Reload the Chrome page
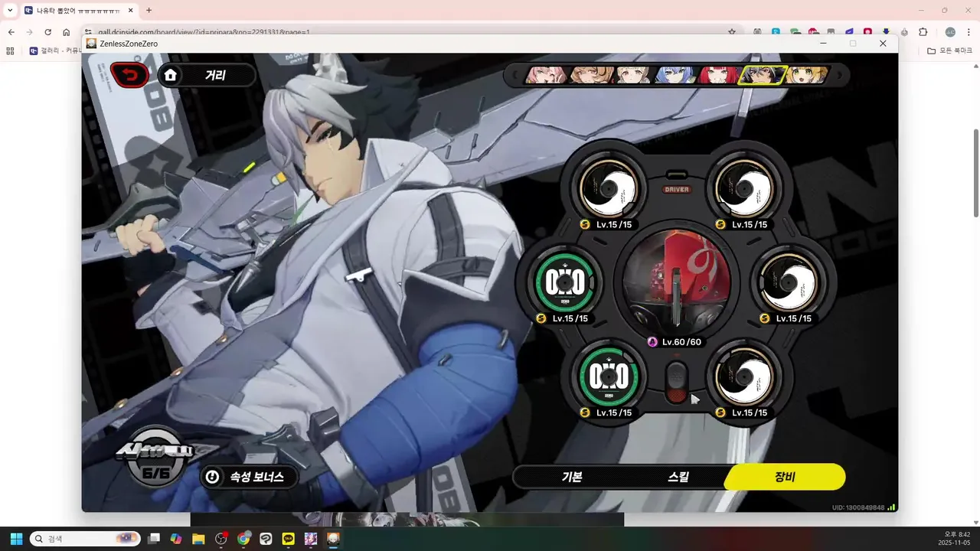980x551 pixels. click(x=47, y=32)
